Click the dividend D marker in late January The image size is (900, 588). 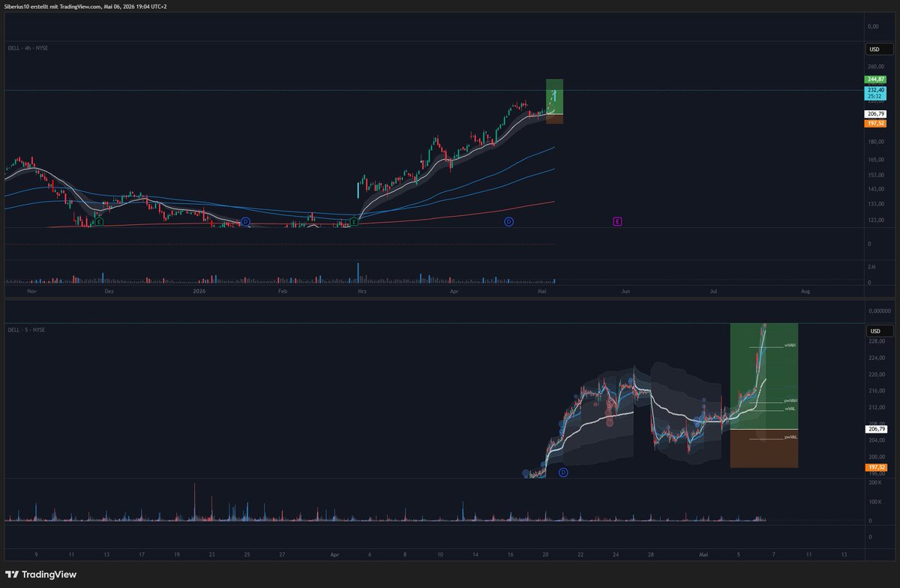coord(245,222)
